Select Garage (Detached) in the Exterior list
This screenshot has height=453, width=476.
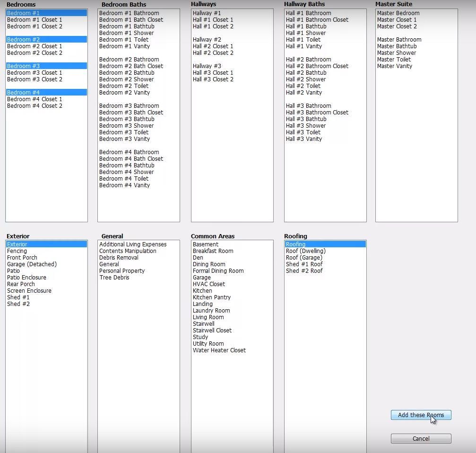(x=32, y=264)
